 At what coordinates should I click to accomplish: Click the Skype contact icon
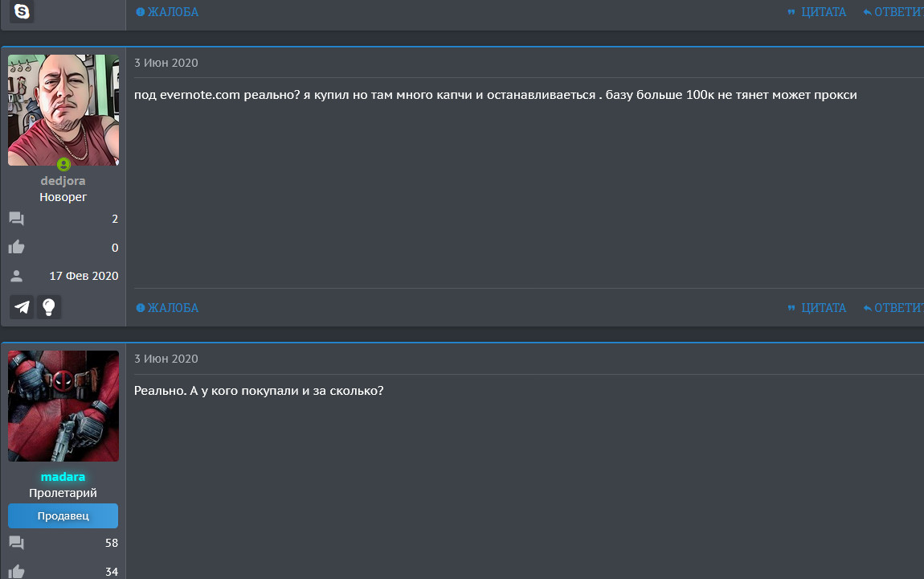pos(22,11)
